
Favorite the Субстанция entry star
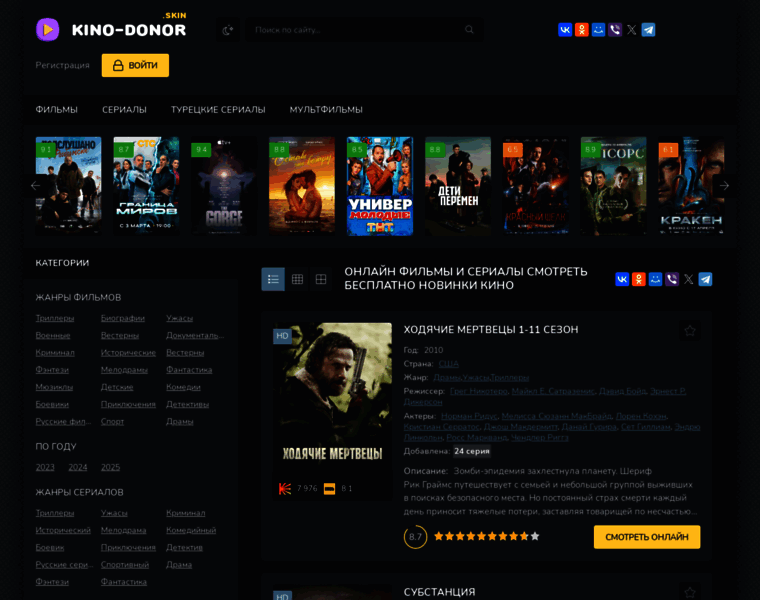(690, 592)
